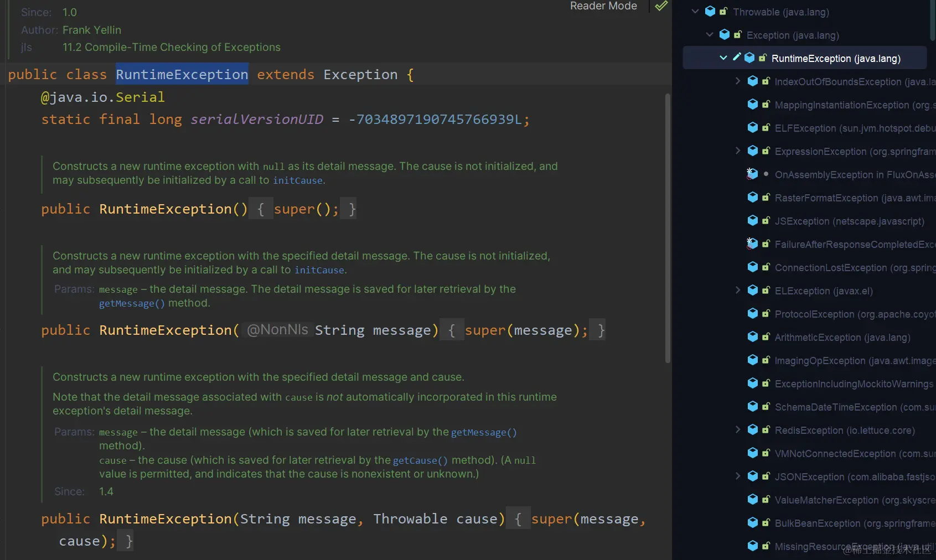Click the lock icon beside BulkBeanException
Image resolution: width=936 pixels, height=560 pixels.
pos(766,522)
